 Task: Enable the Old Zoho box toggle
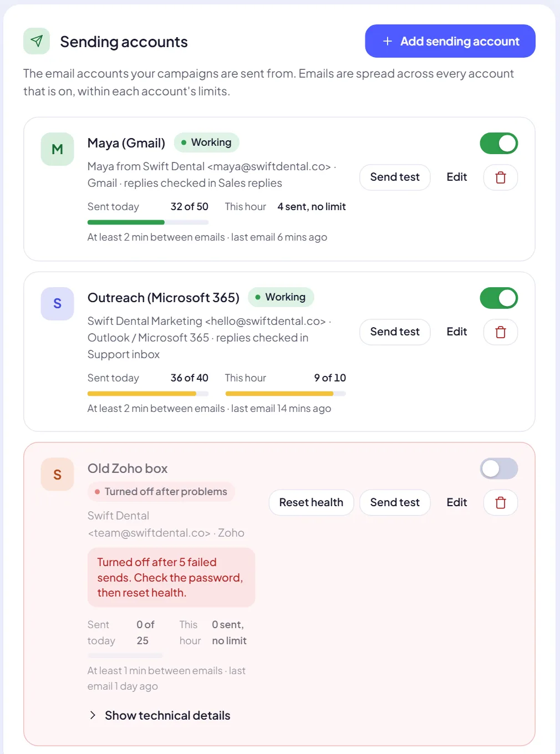499,469
